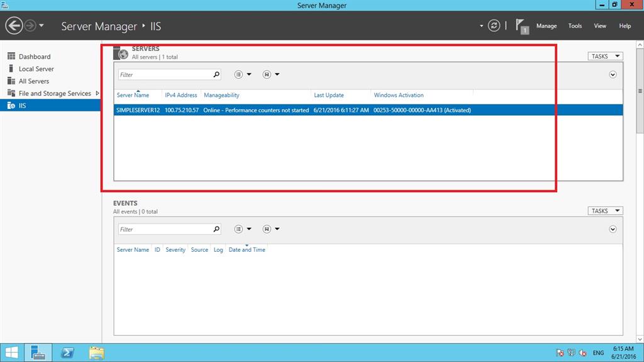
Task: Open File Explorer from the taskbar
Action: click(96, 353)
